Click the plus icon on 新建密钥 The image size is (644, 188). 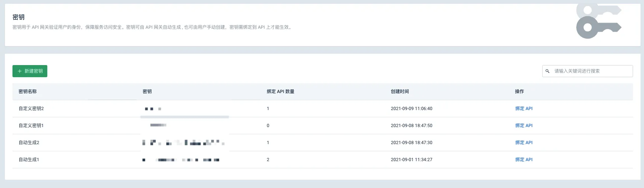pyautogui.click(x=20, y=71)
